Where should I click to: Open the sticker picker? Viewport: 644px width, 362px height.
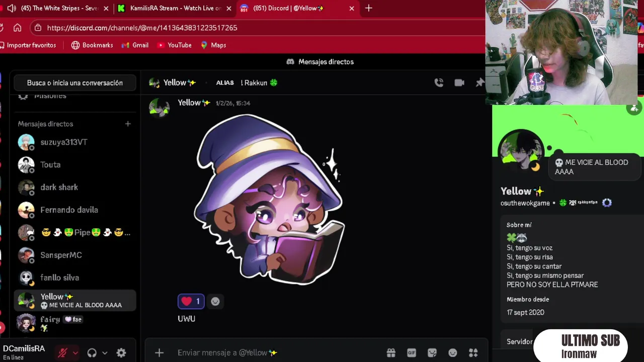(432, 352)
